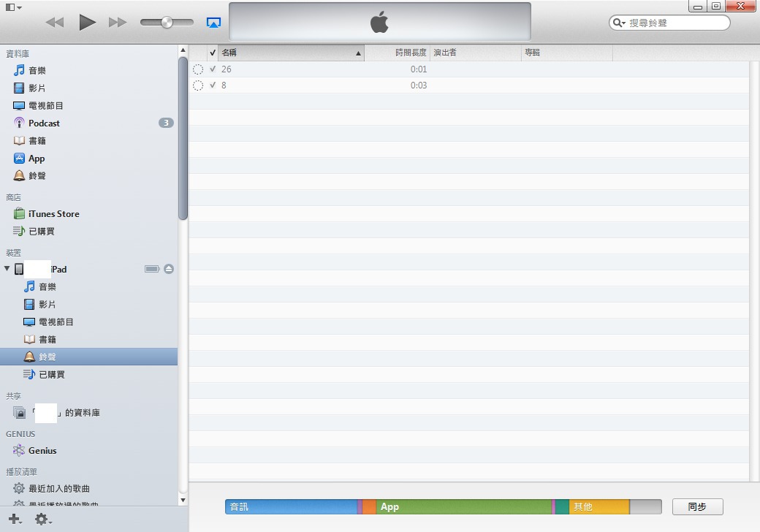Focus the 搜尋鈴聲 search field

pyautogui.click(x=669, y=23)
